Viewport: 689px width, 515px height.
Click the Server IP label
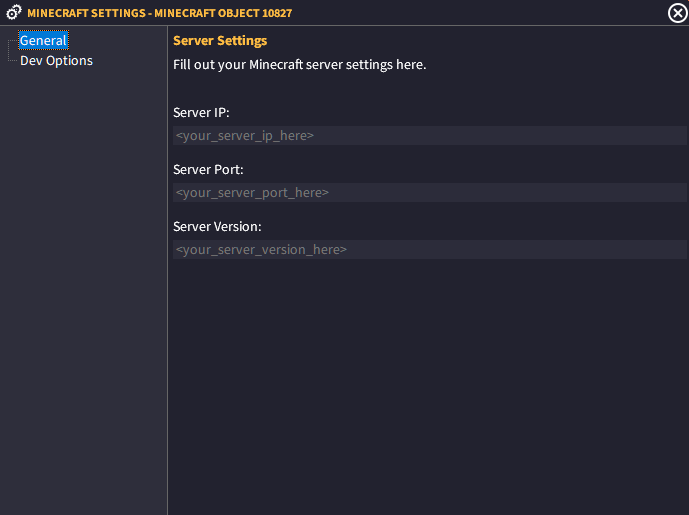(x=201, y=112)
